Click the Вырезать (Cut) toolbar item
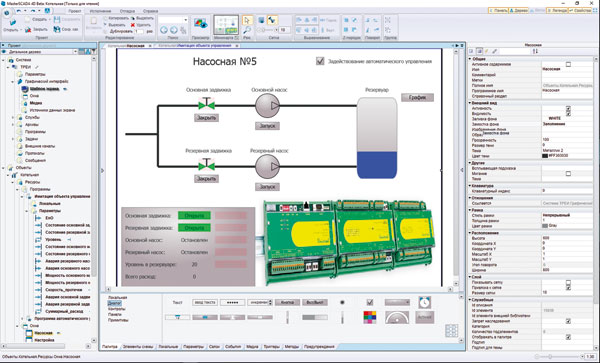 (x=114, y=25)
